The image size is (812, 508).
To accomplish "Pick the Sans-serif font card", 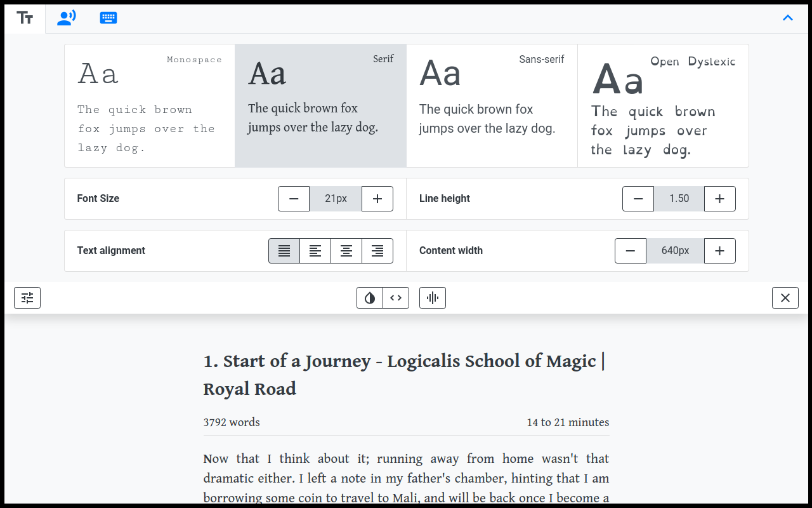I will pyautogui.click(x=492, y=105).
